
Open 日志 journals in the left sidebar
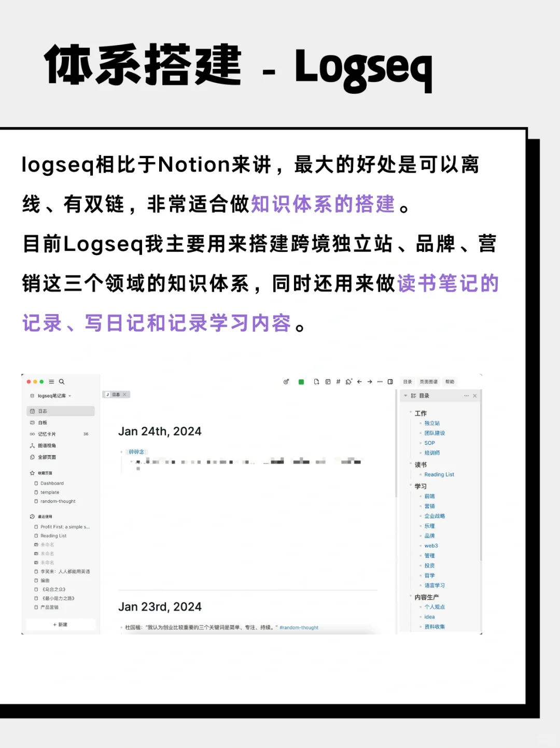pyautogui.click(x=61, y=411)
